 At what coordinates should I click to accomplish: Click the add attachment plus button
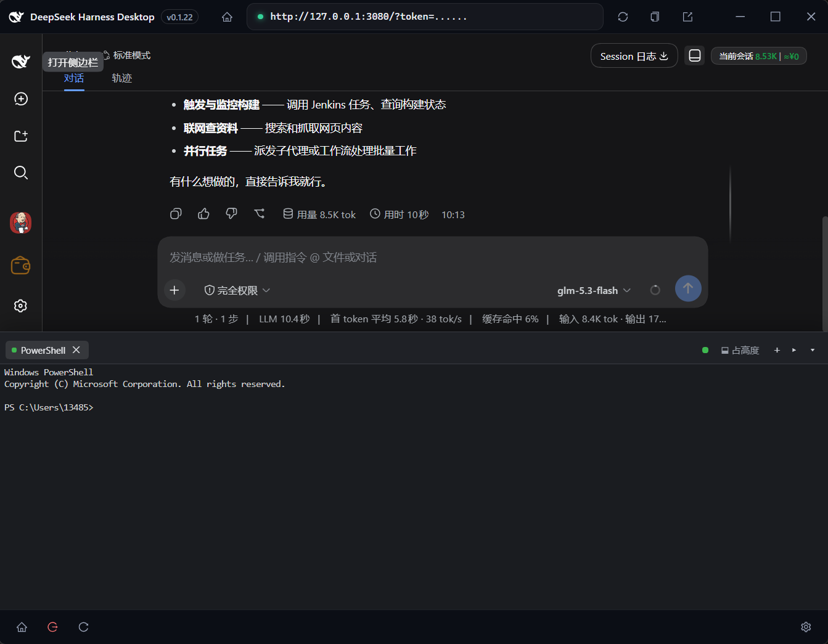174,290
